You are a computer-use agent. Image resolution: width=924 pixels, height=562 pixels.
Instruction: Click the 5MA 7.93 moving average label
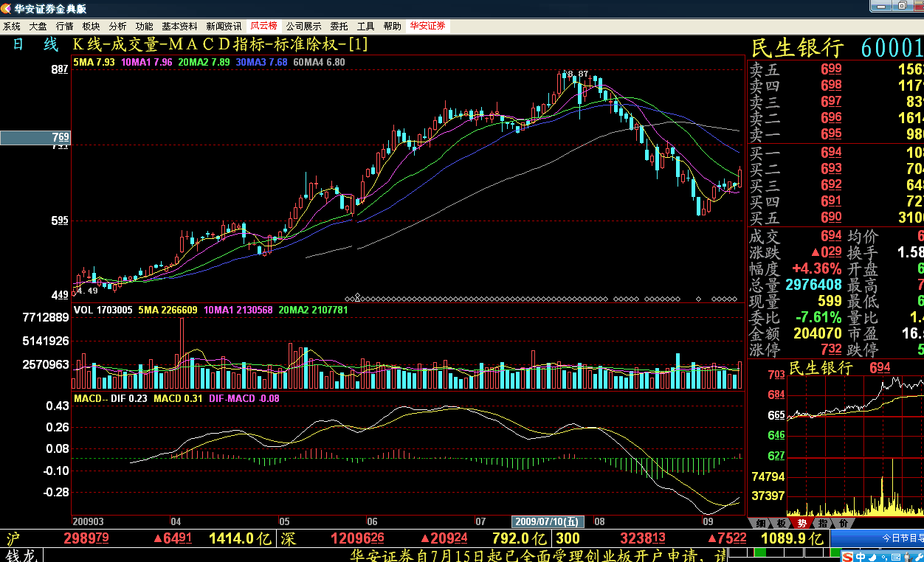[x=94, y=62]
